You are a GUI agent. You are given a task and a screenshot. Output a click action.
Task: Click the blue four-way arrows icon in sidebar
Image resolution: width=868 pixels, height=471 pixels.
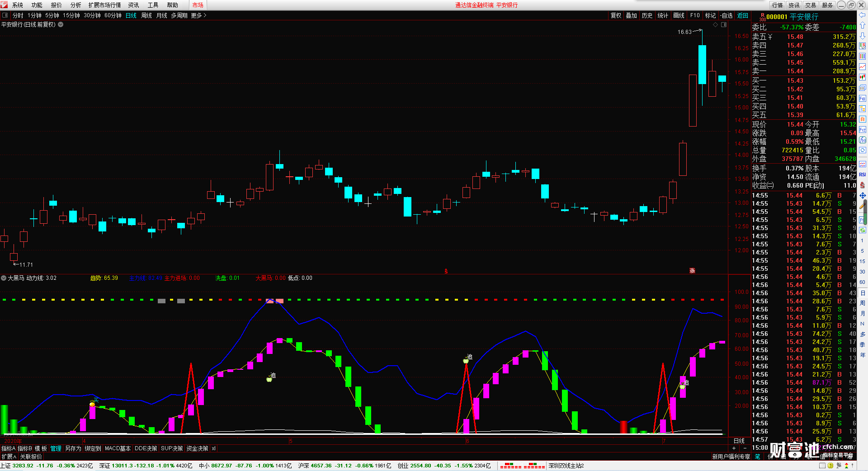862,195
